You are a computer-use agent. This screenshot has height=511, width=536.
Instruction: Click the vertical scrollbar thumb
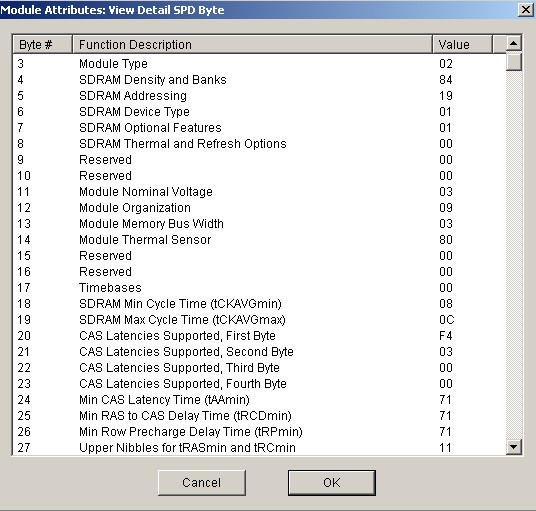(x=513, y=62)
